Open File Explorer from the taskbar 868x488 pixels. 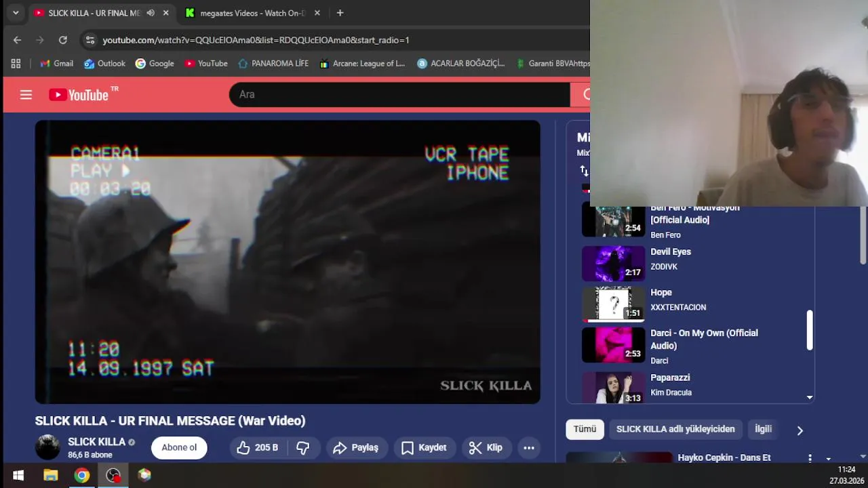tap(50, 475)
